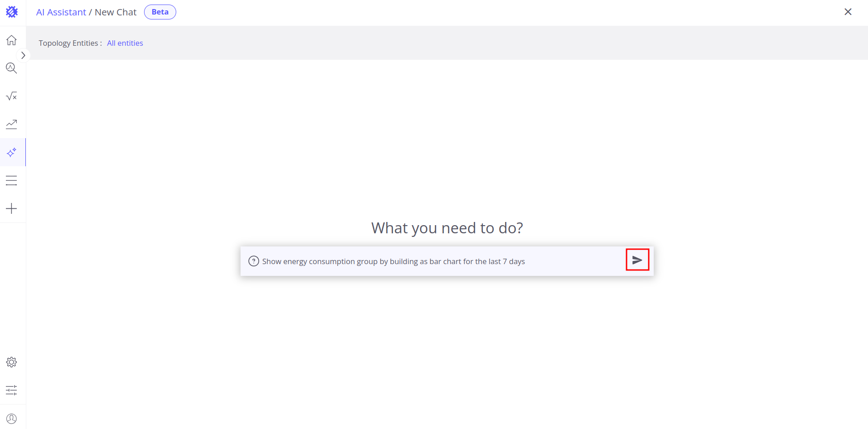Select the AI Assistant sparkle icon

click(12, 152)
